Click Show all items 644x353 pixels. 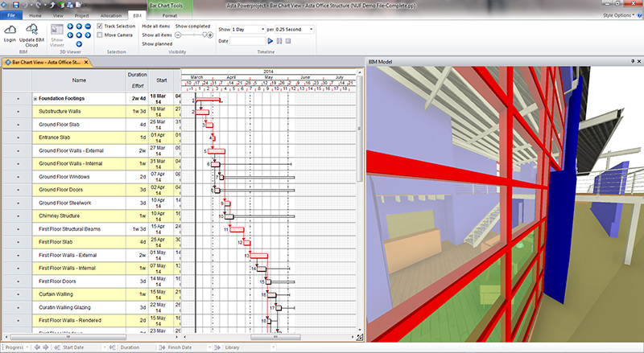click(157, 35)
